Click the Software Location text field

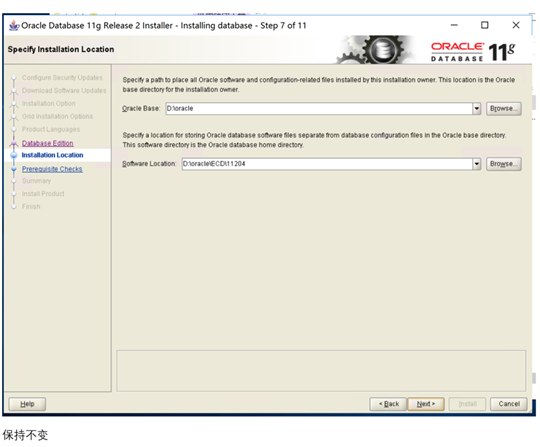tap(327, 164)
